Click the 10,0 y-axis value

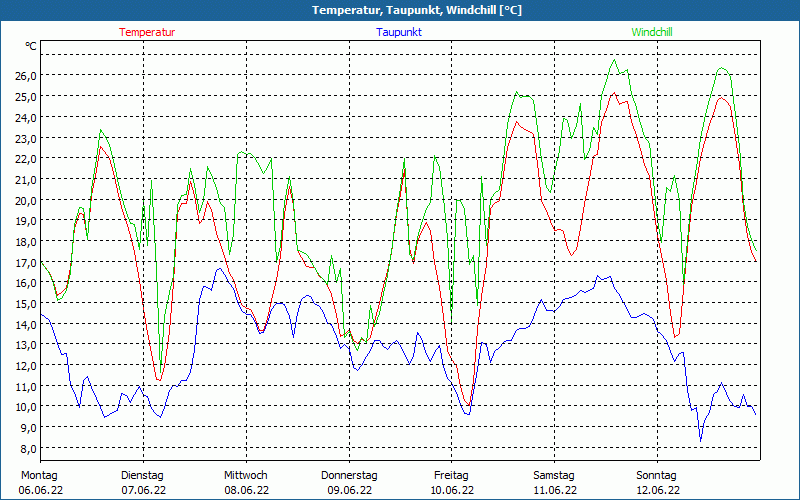click(26, 407)
